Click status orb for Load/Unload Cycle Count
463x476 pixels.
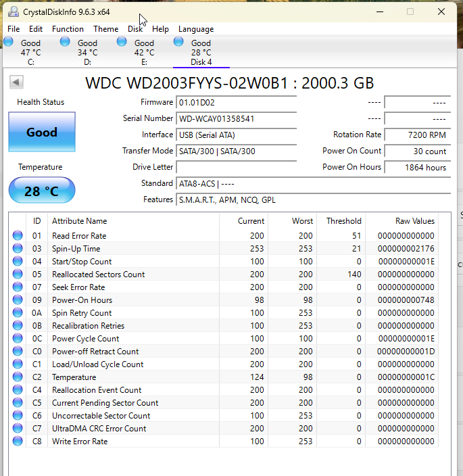(x=18, y=364)
